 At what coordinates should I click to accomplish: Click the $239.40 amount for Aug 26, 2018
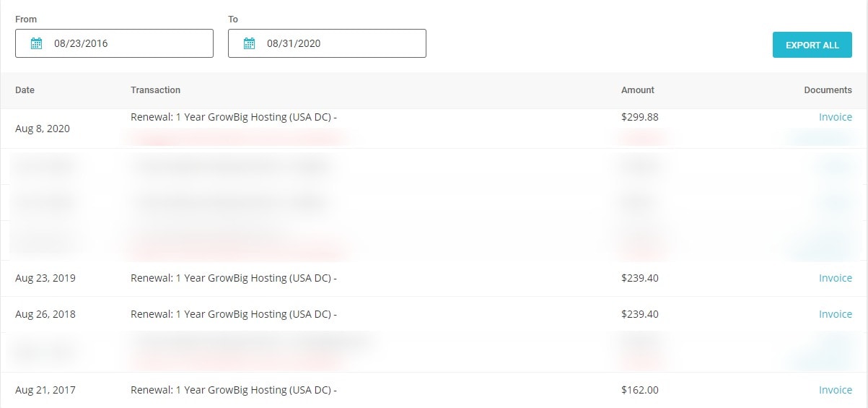640,314
